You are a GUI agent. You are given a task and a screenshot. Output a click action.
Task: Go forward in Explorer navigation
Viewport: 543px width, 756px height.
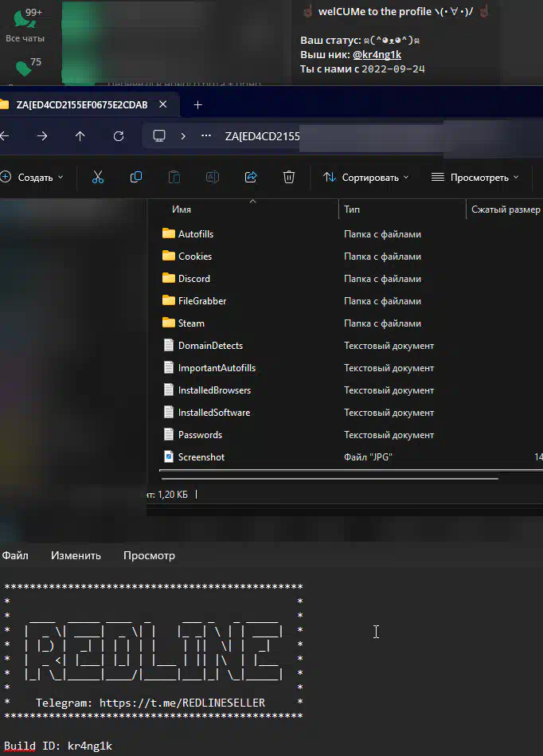42,136
